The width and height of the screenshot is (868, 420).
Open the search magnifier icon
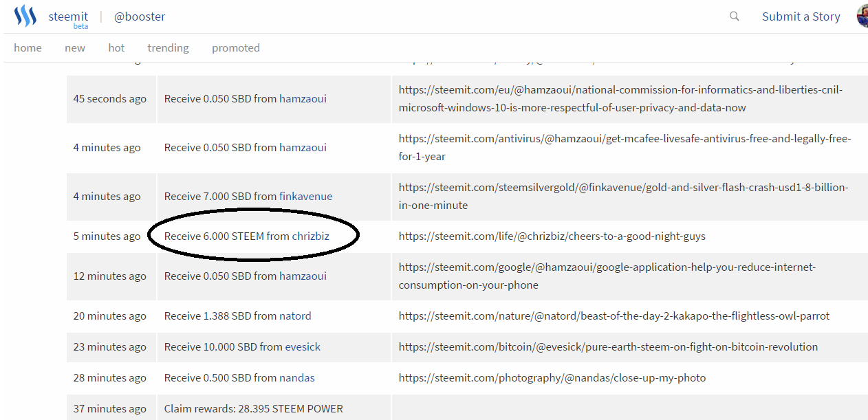coord(735,16)
